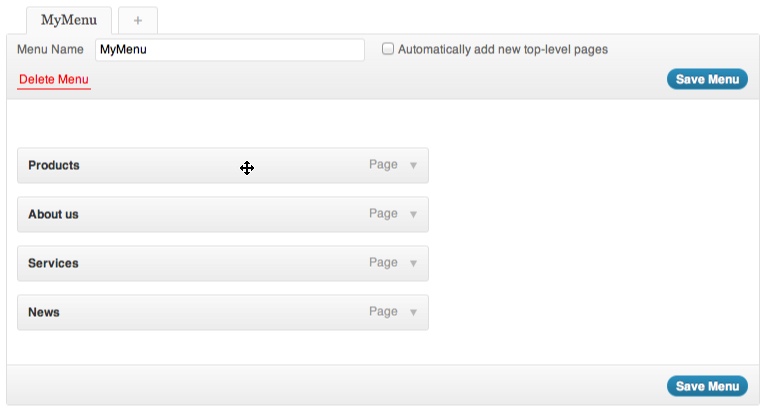
Task: Expand the Products menu item arrow
Action: coord(414,166)
